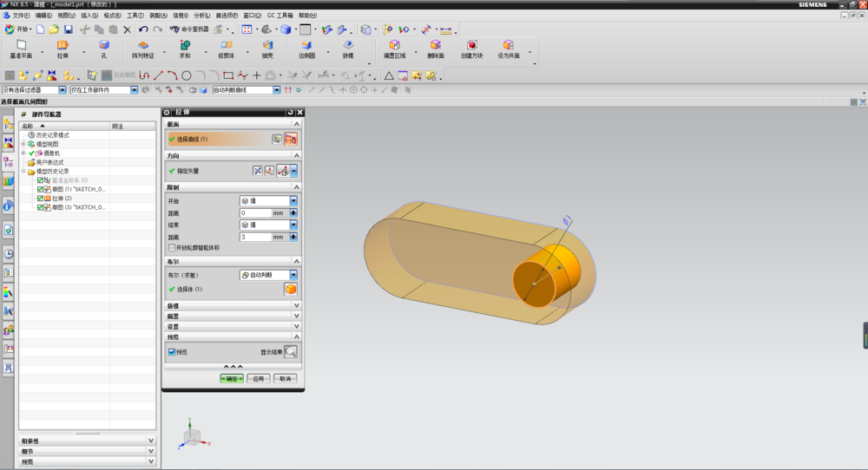The height and width of the screenshot is (470, 868).
Task: Toggle the 预览 preview checkbox
Action: [x=172, y=351]
